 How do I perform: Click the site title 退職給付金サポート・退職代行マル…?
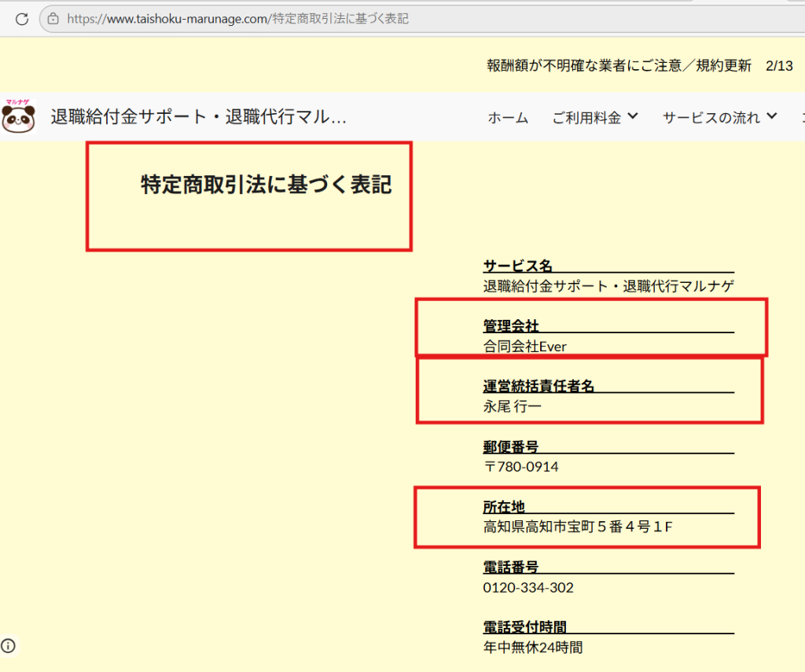[x=199, y=117]
